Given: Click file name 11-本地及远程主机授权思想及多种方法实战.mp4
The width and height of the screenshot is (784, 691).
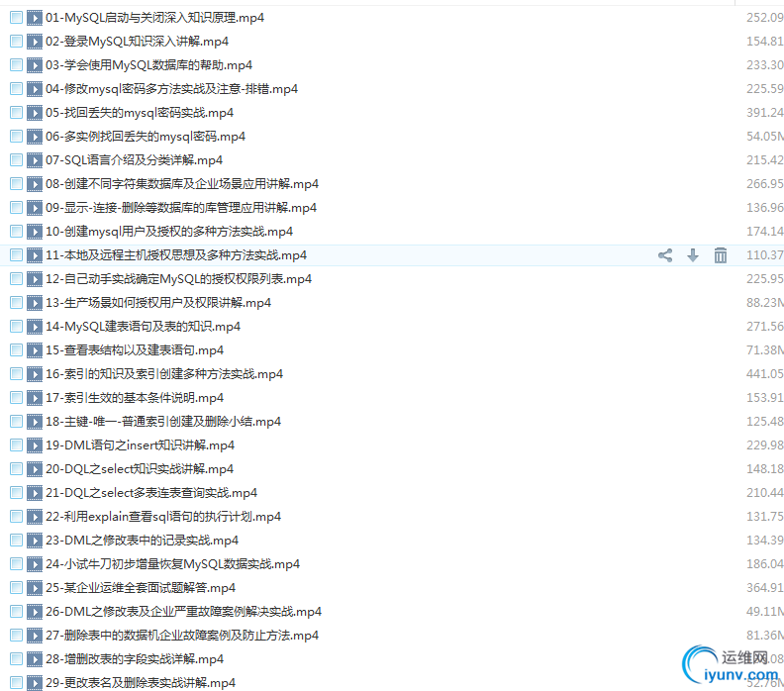Looking at the screenshot, I should tap(176, 255).
